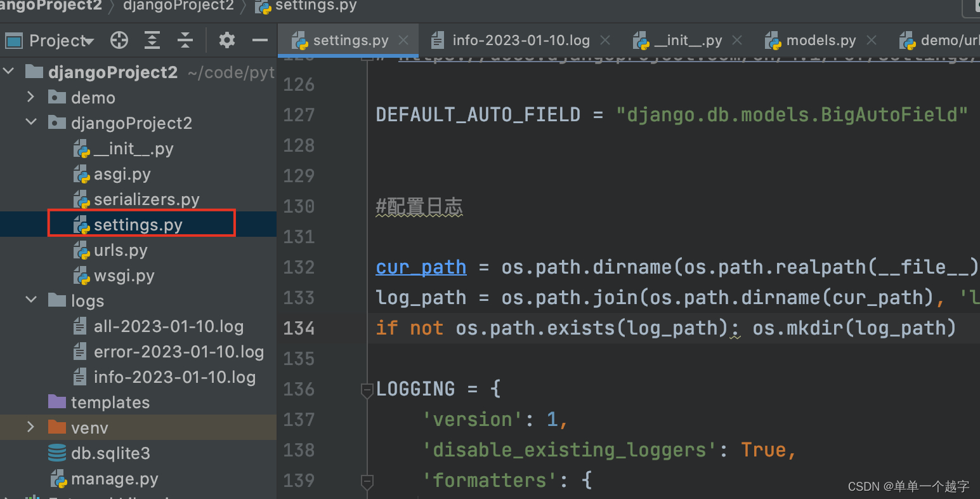Collapse the djangoProject2 root folder
Viewport: 980px width, 499px height.
(x=9, y=71)
